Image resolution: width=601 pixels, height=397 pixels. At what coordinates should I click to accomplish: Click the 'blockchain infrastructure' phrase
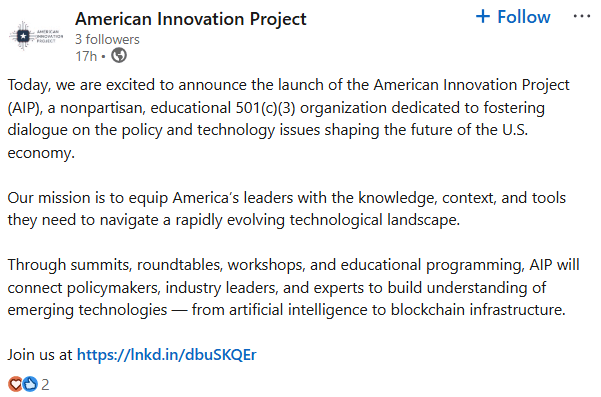click(478, 310)
